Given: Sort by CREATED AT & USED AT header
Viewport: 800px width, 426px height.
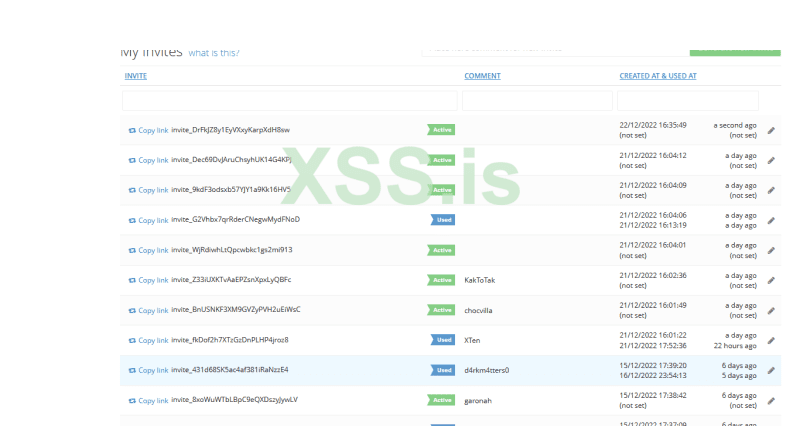Looking at the screenshot, I should [x=658, y=76].
